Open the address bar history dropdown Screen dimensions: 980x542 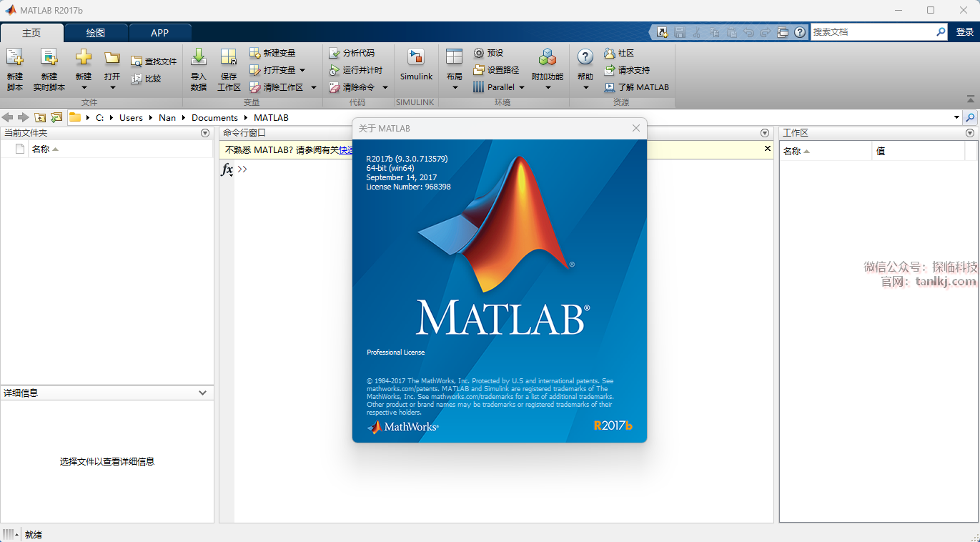[956, 117]
